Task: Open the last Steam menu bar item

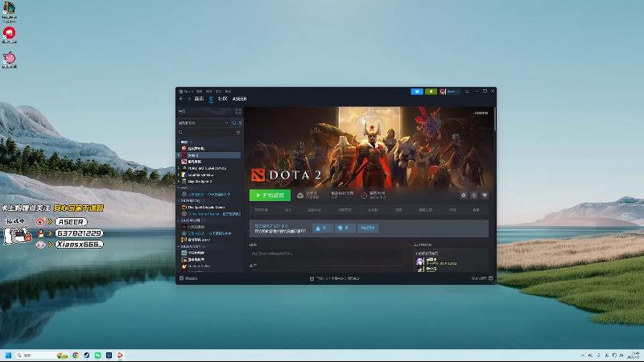Action: 229,92
